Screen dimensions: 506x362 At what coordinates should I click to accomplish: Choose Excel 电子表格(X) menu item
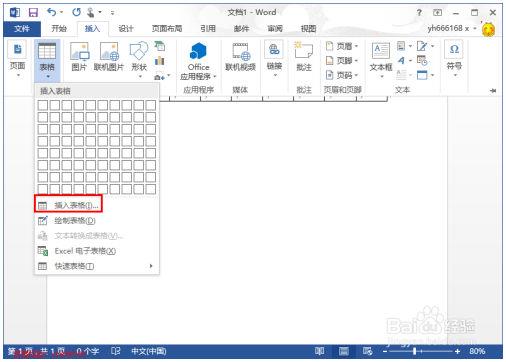point(97,251)
